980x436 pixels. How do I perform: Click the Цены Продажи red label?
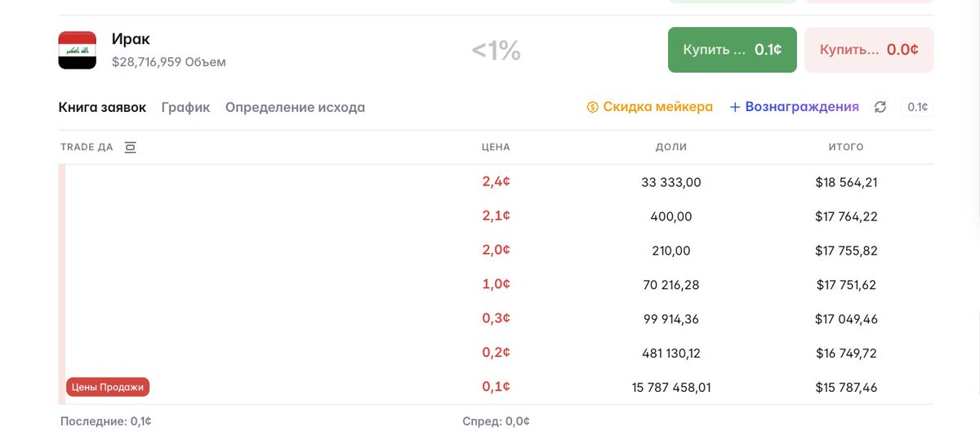tap(108, 387)
